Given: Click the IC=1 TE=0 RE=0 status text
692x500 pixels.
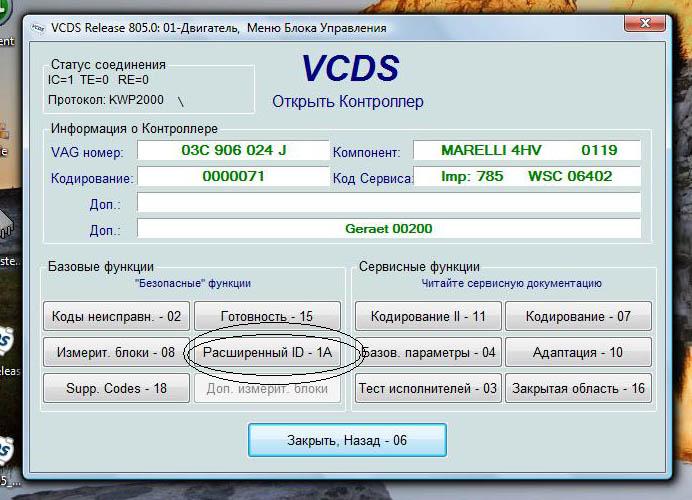Looking at the screenshot, I should point(98,80).
